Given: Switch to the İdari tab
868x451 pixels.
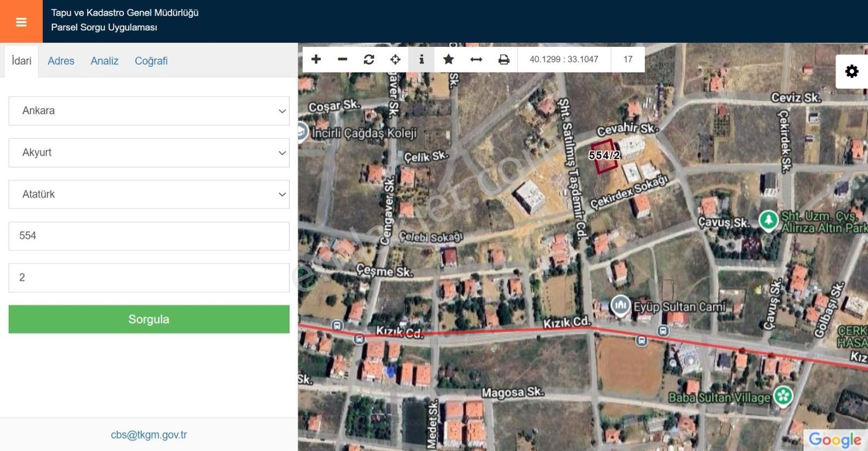Looking at the screenshot, I should pyautogui.click(x=22, y=61).
